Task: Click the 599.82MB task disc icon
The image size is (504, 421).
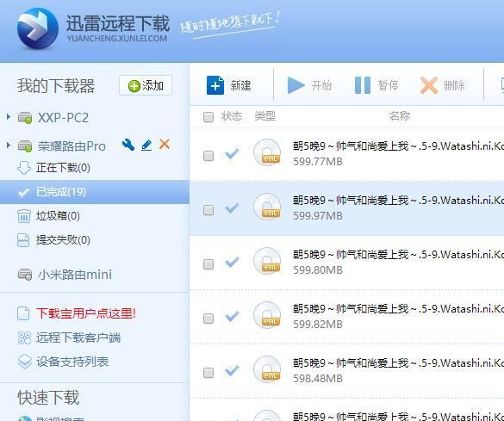Action: coord(267,315)
